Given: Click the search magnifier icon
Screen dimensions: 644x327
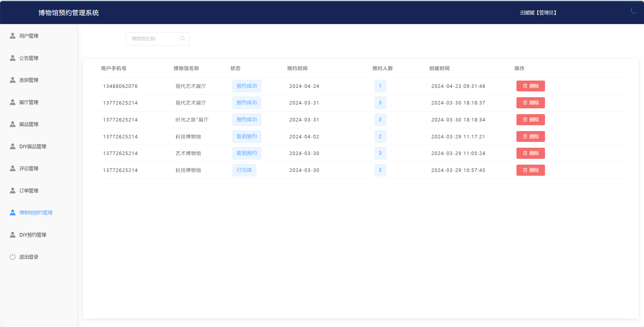Looking at the screenshot, I should tap(182, 38).
